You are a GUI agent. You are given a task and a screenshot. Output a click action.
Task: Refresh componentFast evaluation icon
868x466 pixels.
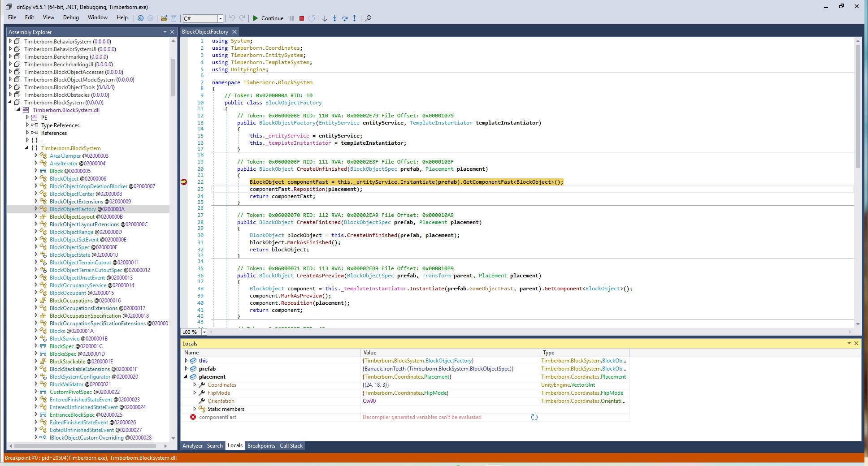click(534, 417)
